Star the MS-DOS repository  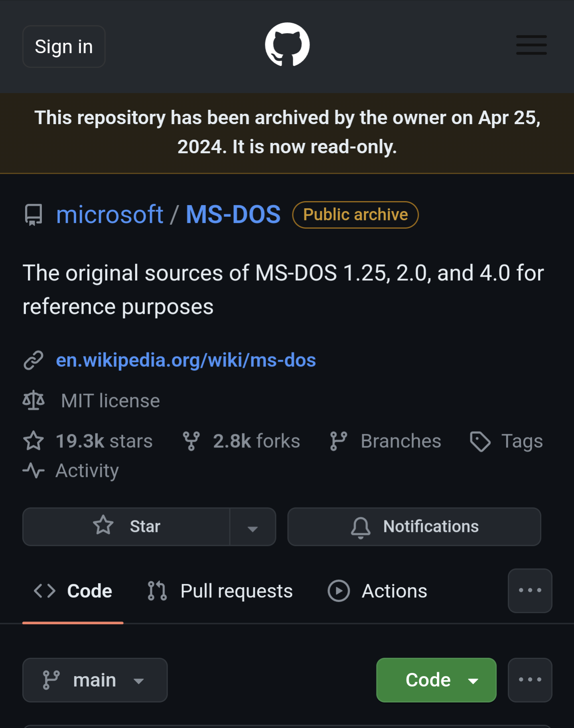point(126,526)
